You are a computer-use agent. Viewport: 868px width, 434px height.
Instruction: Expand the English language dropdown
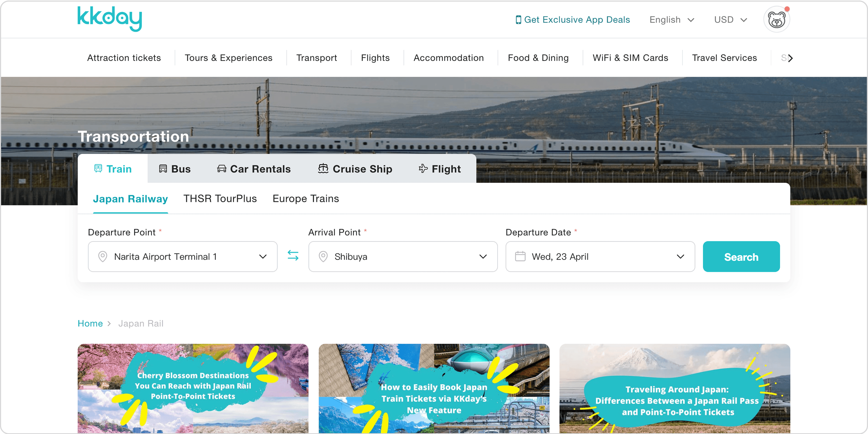pos(671,20)
